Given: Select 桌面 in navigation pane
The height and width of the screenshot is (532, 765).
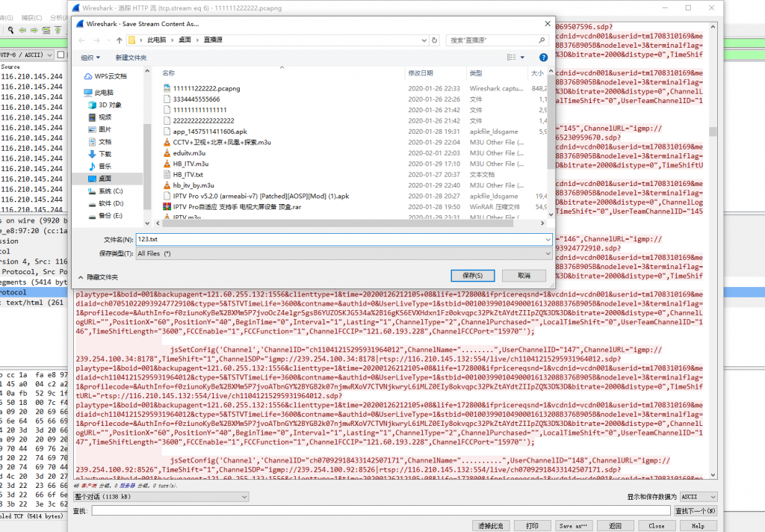Looking at the screenshot, I should [100, 179].
